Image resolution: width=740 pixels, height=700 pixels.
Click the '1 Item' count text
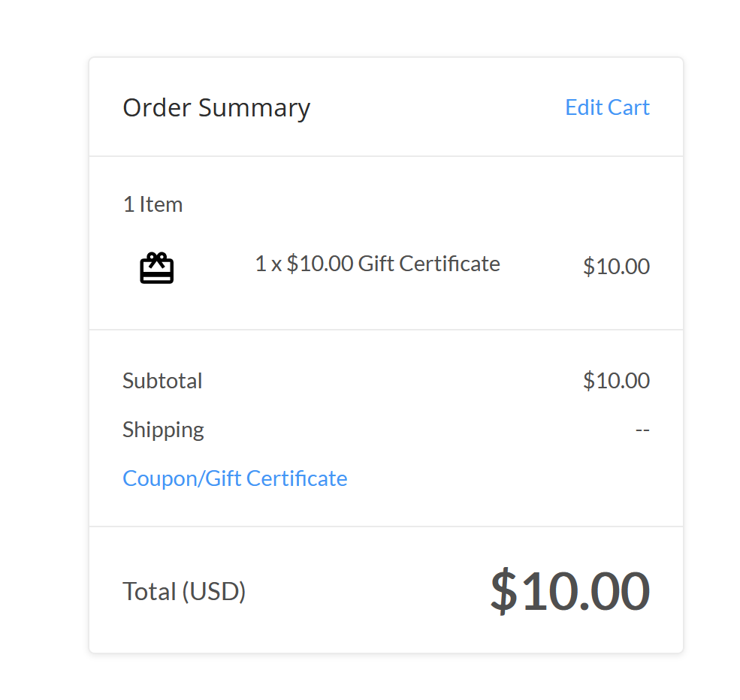[x=153, y=204]
